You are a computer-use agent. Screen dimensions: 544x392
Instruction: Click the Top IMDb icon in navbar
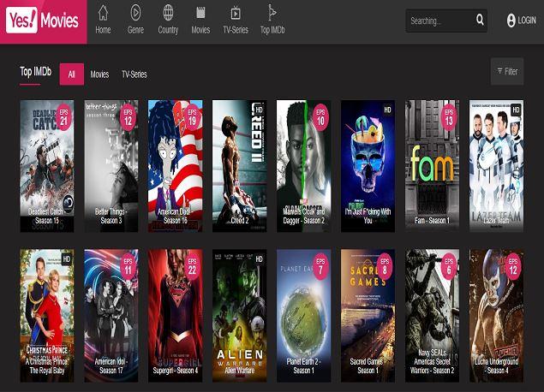pos(272,13)
